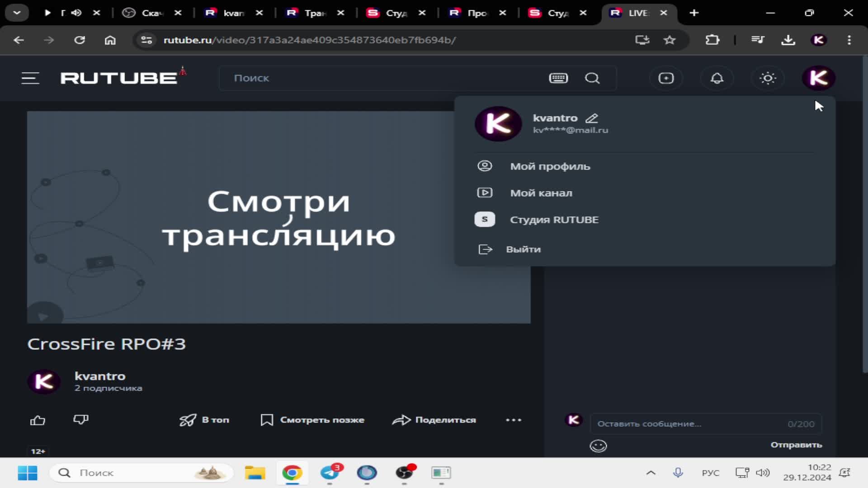This screenshot has width=868, height=488.
Task: Switch РУС input language
Action: (710, 473)
